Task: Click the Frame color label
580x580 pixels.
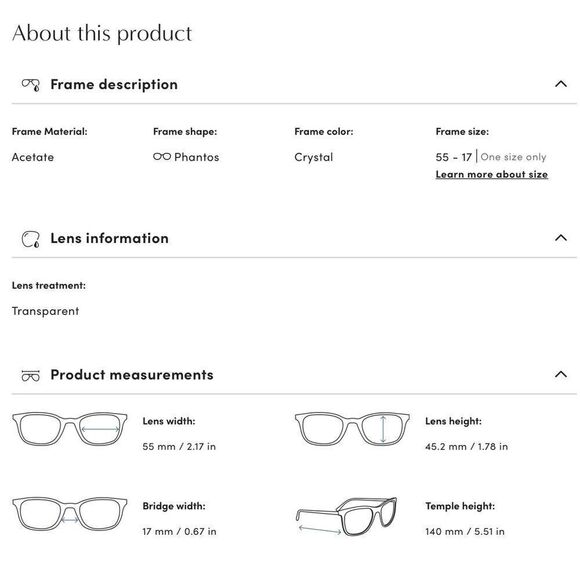Action: (x=324, y=132)
